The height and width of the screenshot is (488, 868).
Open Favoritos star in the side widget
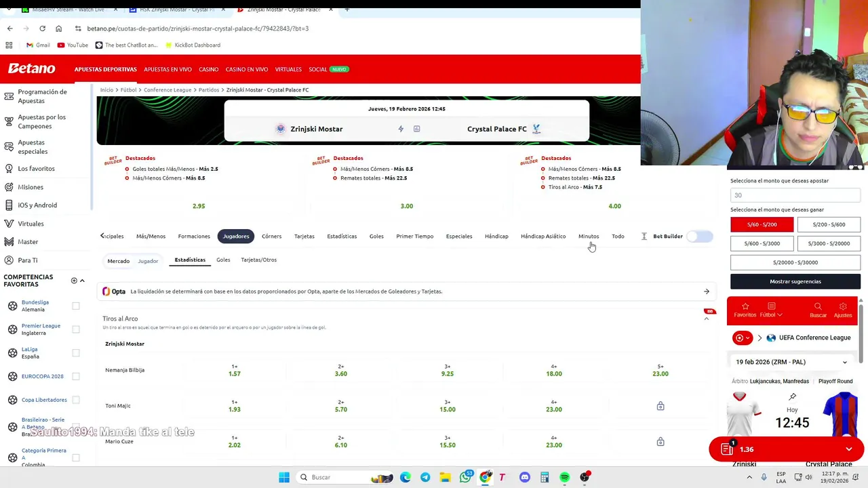[745, 310]
